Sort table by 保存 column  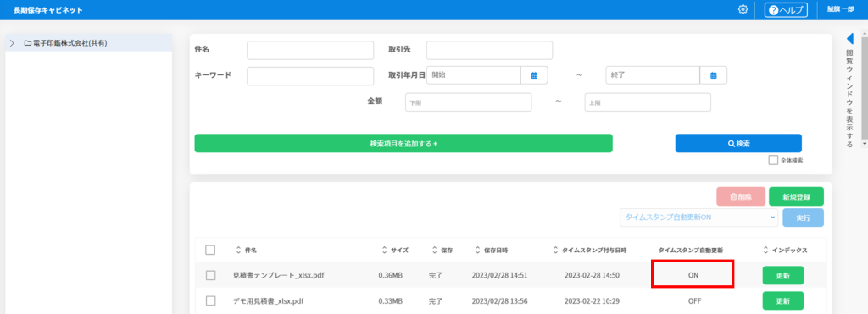click(442, 250)
